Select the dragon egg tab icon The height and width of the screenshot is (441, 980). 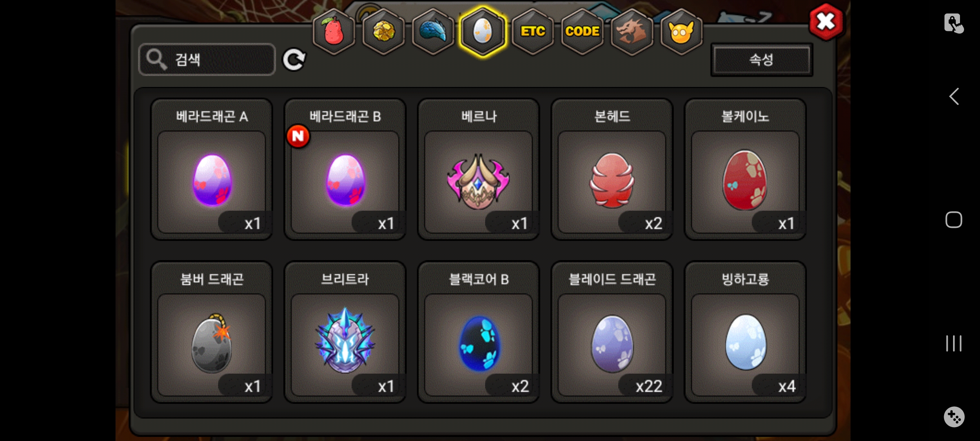pos(483,31)
